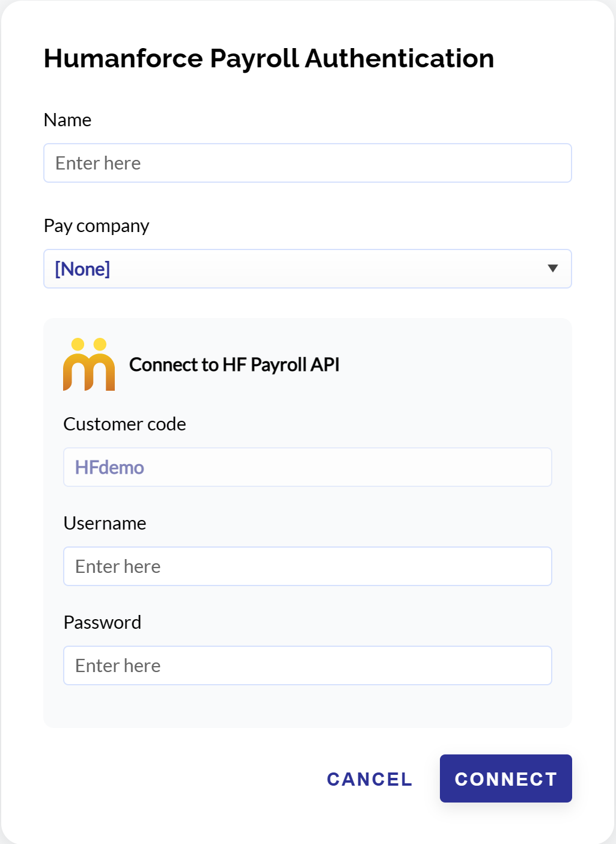Select the HFdemo placeholder text
This screenshot has height=844, width=616.
click(x=109, y=467)
